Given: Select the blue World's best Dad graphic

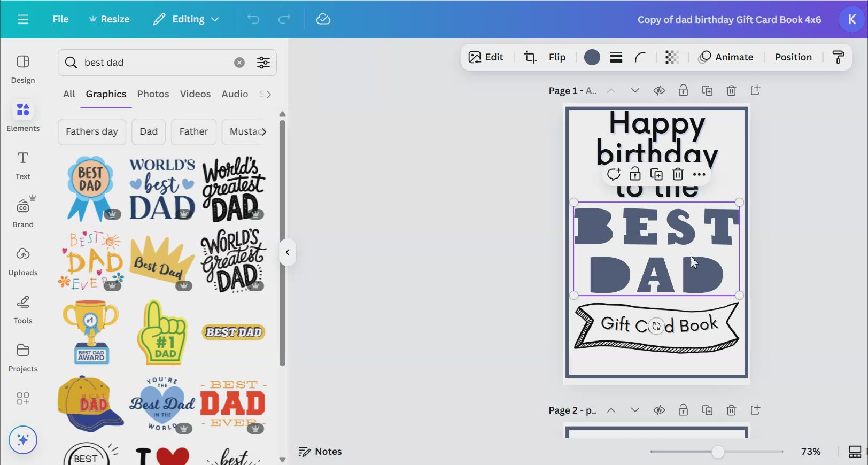Looking at the screenshot, I should (x=162, y=189).
